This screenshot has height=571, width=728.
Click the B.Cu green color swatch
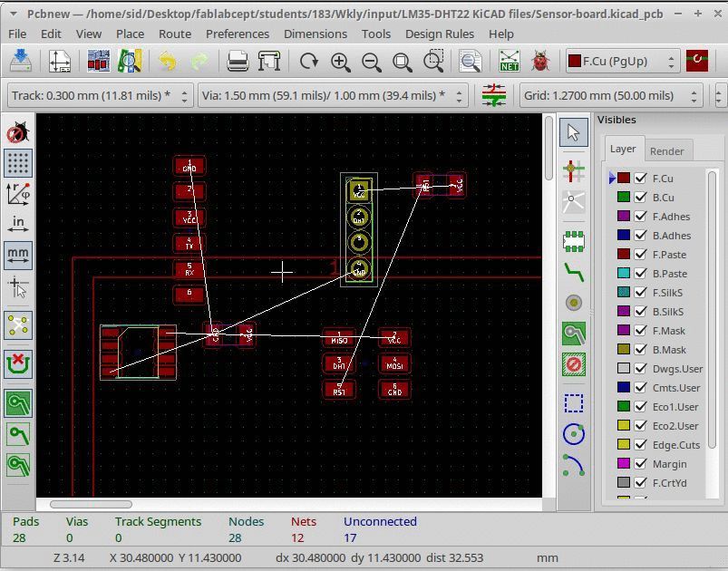(x=624, y=198)
